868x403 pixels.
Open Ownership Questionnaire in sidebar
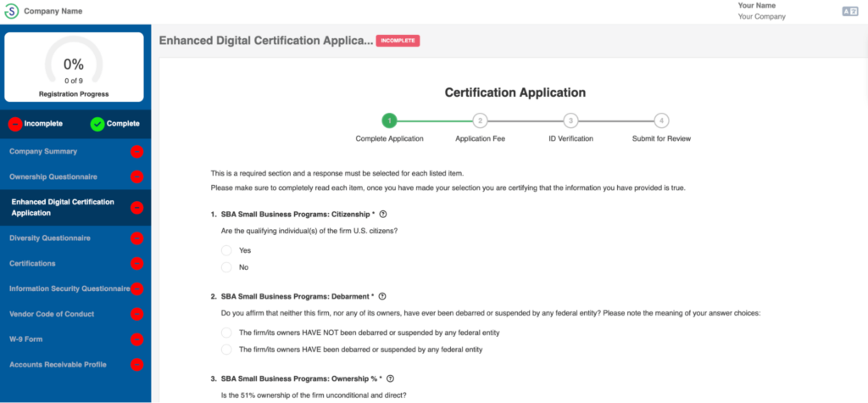tap(53, 177)
